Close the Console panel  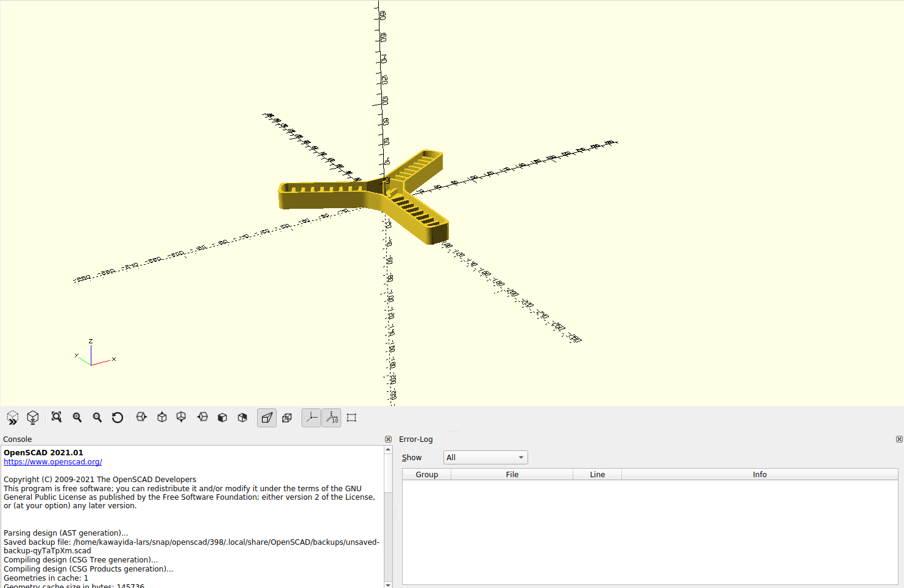(x=388, y=439)
